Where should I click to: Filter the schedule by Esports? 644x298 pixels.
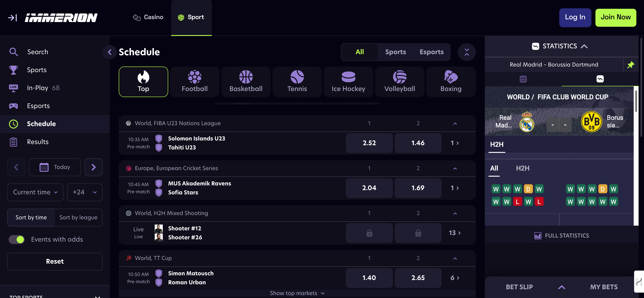click(x=432, y=52)
